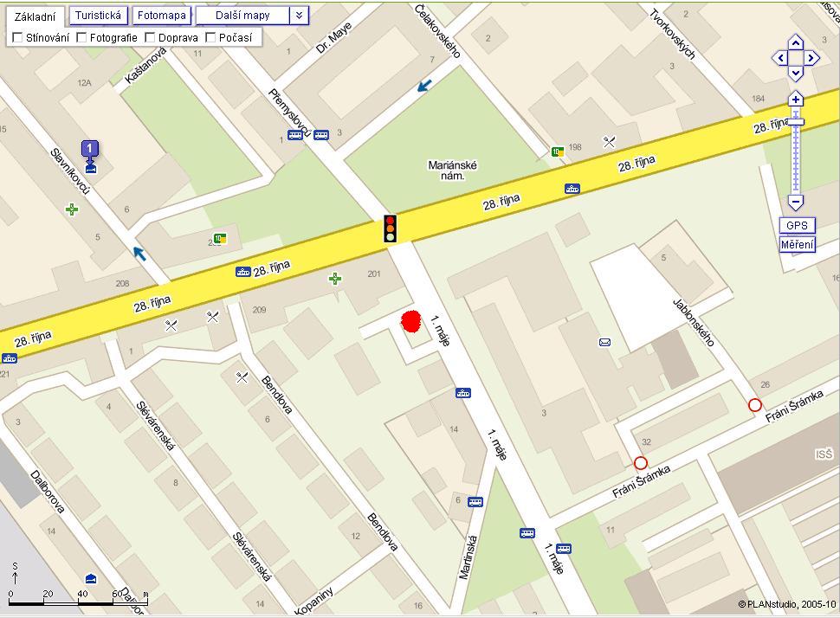Open the Další mapy dropdown
The image size is (840, 618).
tap(242, 16)
